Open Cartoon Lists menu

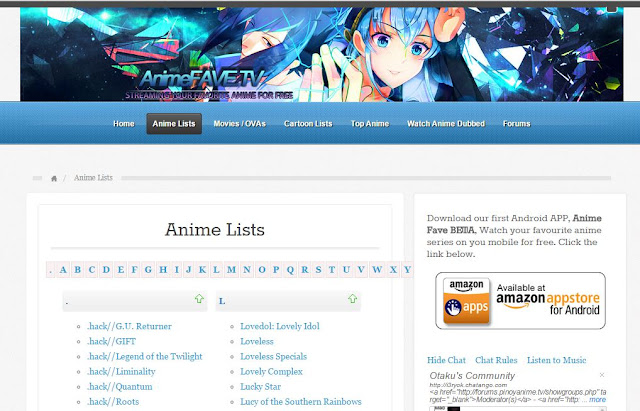(308, 124)
